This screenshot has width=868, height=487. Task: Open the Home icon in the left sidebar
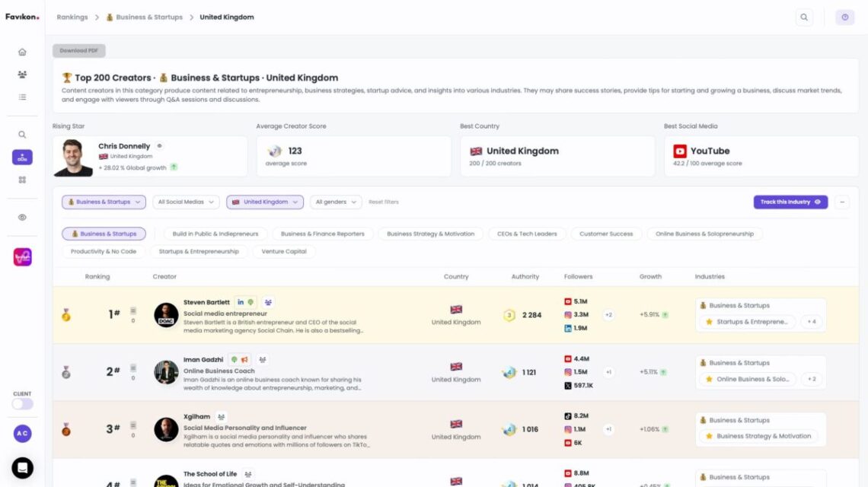[22, 51]
